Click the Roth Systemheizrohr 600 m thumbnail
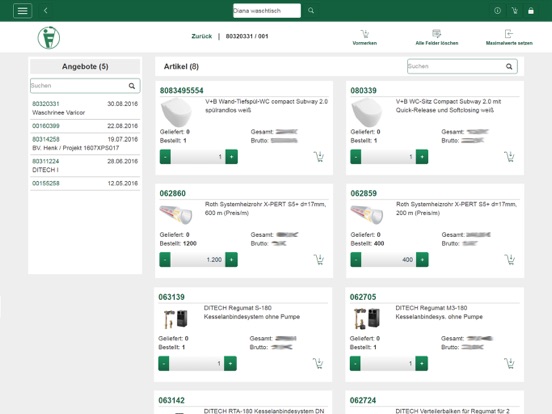Viewport: 552px width, 414px height. point(176,214)
